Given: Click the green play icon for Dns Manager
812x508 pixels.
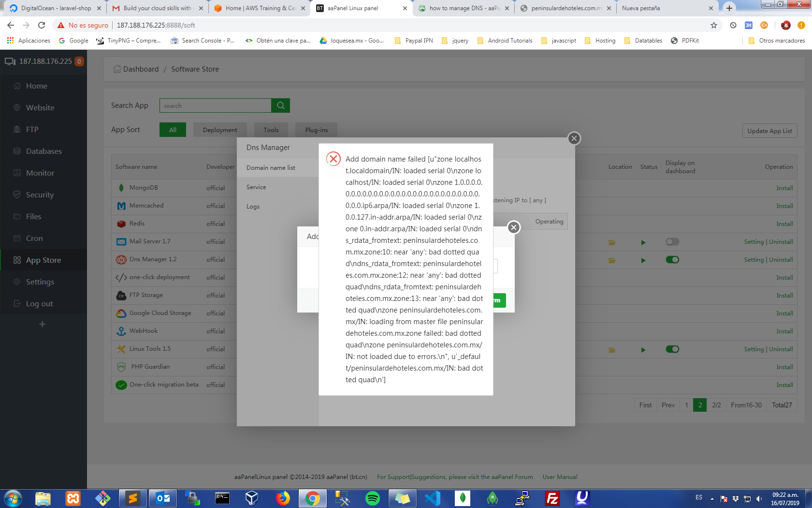Looking at the screenshot, I should 643,260.
